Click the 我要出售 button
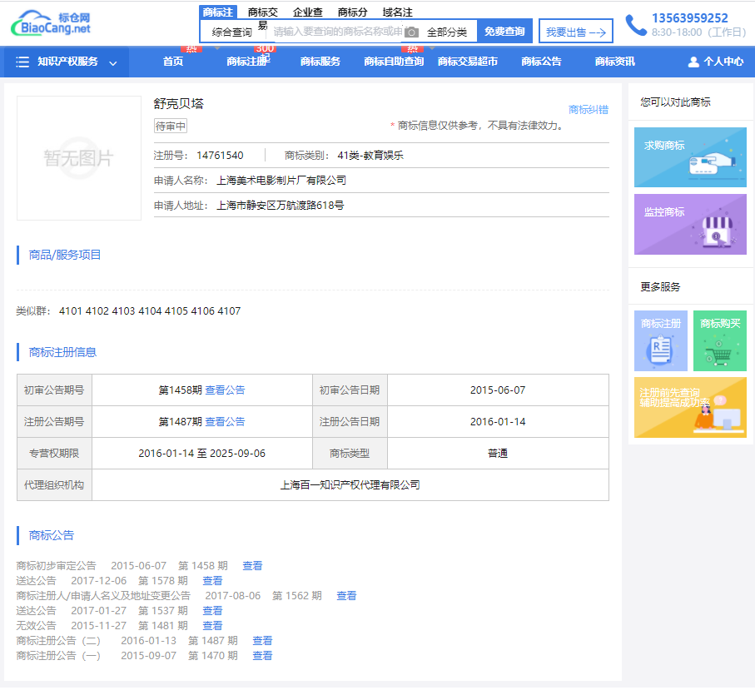The image size is (755, 700). click(575, 32)
